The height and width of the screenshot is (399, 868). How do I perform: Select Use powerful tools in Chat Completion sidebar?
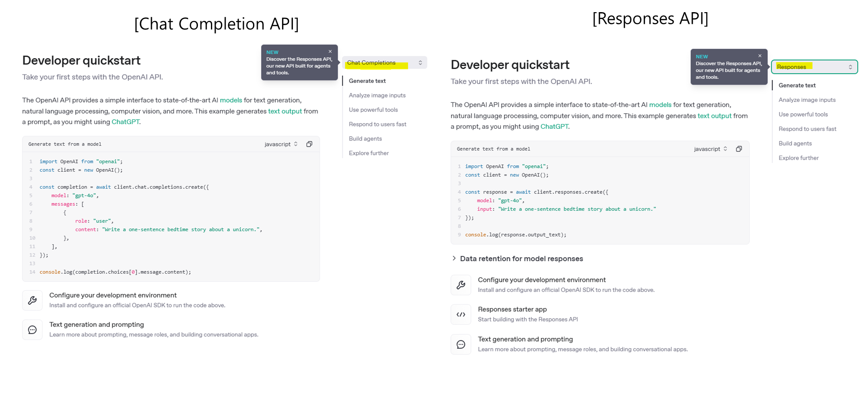pyautogui.click(x=373, y=110)
